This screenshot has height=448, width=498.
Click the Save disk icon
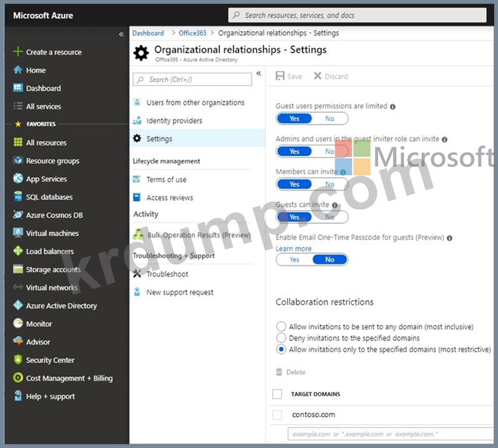click(280, 76)
